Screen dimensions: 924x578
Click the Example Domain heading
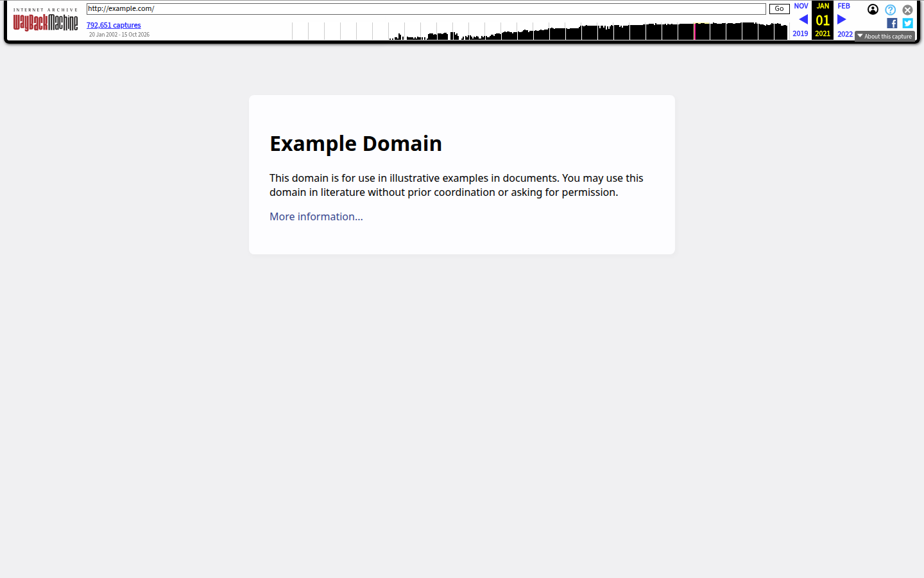(x=355, y=143)
